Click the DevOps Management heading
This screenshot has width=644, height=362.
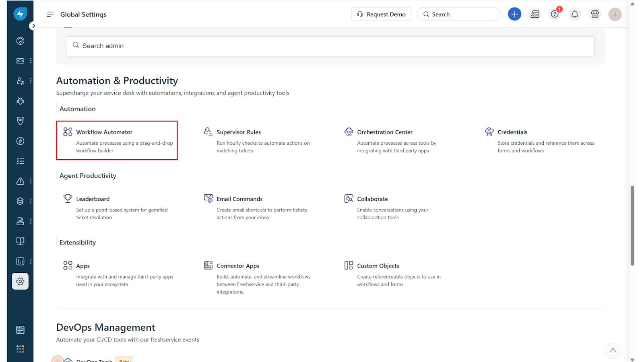point(105,327)
